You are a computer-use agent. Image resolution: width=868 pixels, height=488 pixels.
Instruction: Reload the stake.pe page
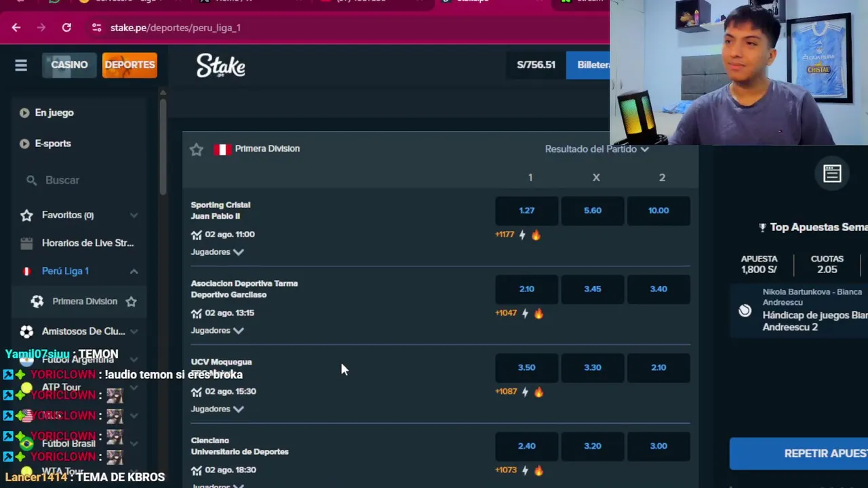click(x=66, y=28)
